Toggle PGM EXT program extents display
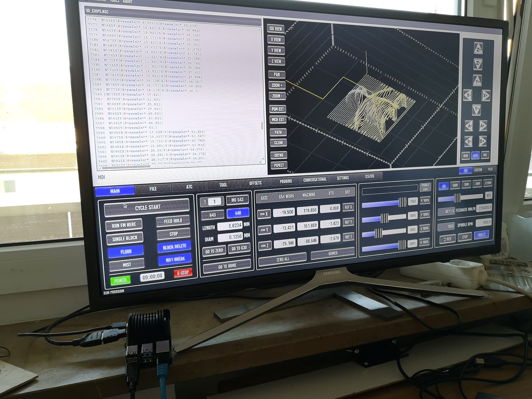This screenshot has width=532, height=399. [x=278, y=109]
